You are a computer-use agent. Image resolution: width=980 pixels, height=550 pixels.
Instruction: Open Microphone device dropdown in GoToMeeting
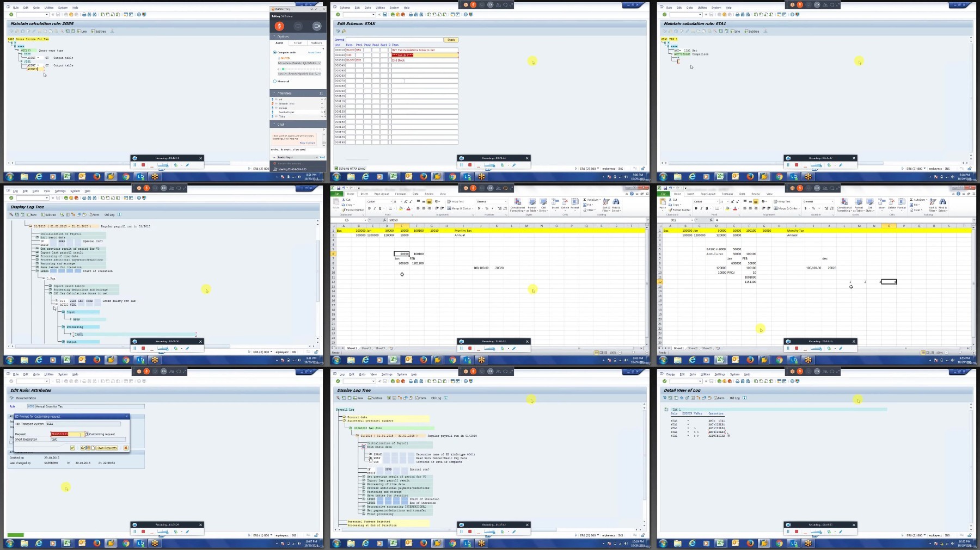coord(299,63)
